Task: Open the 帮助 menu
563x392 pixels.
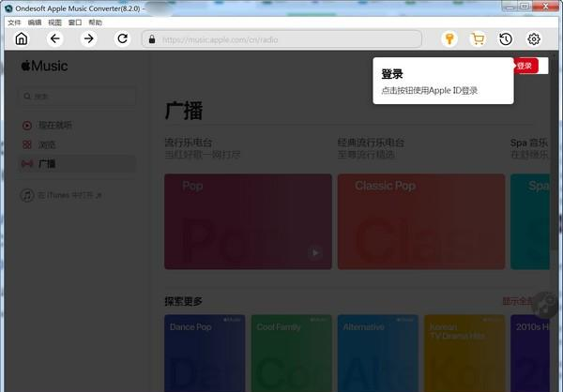Action: [95, 23]
